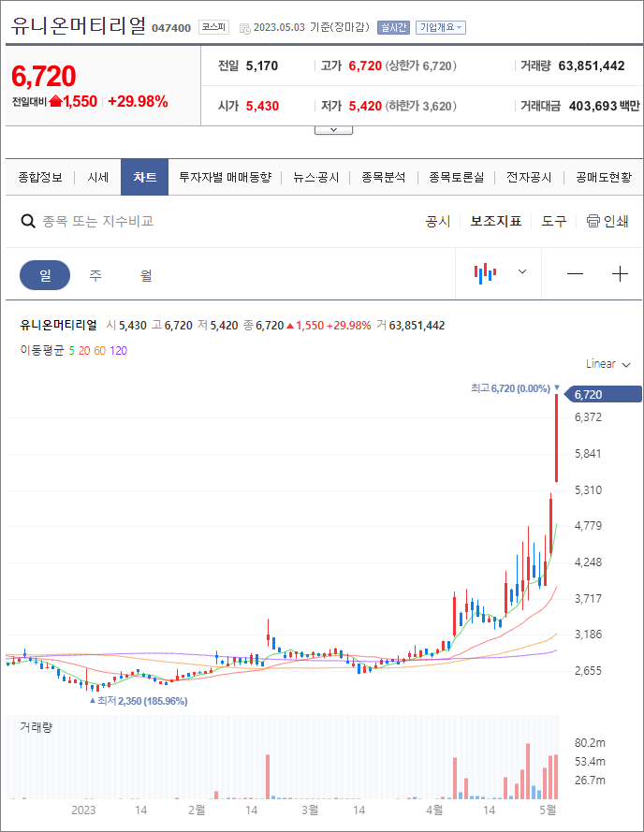
Task: Click the search magnifier icon
Action: click(x=27, y=221)
